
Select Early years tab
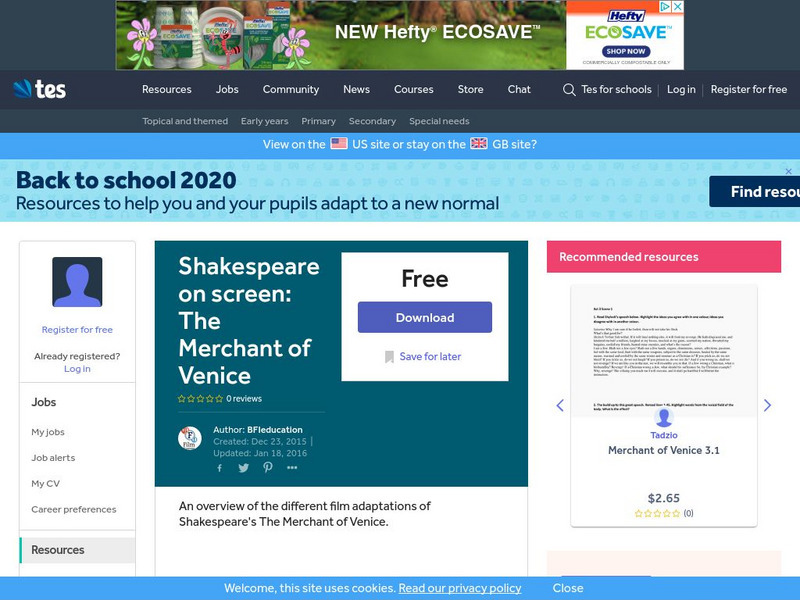coord(265,121)
